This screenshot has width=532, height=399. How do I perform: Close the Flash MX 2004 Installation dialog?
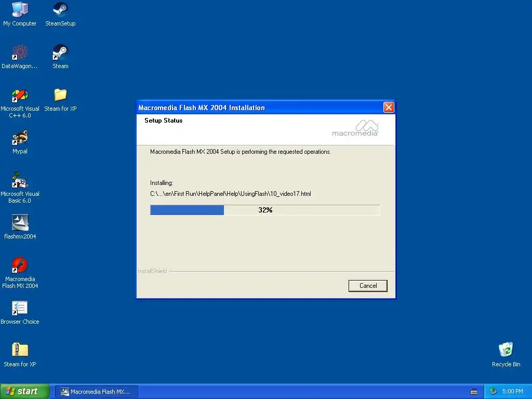point(389,108)
